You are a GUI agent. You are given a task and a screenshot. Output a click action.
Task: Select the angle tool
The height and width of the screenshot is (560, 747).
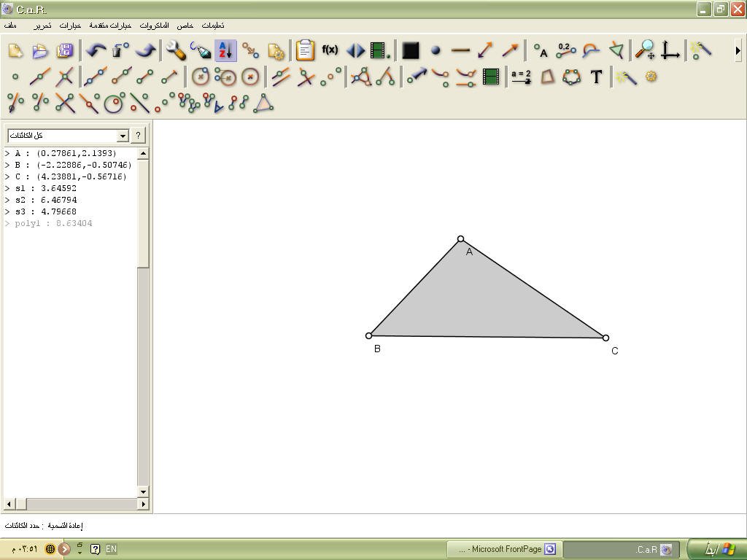pyautogui.click(x=385, y=77)
